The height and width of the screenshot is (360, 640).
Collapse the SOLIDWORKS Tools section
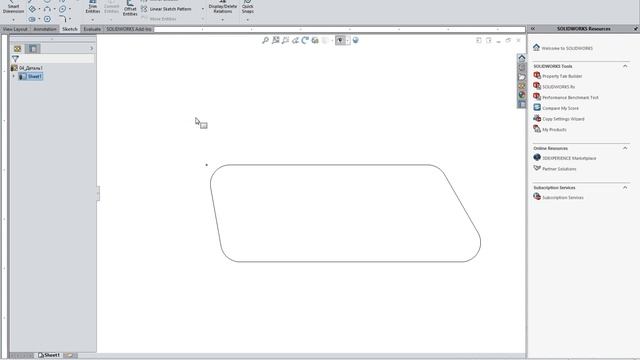tap(625, 66)
